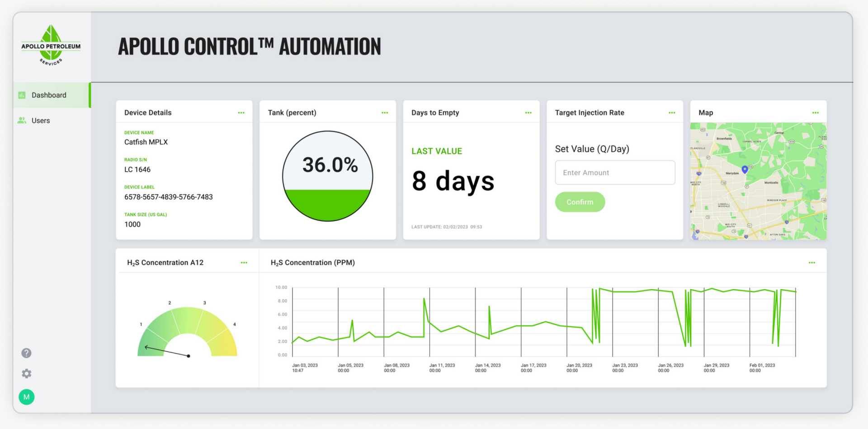
Task: Click the settings gear icon
Action: (26, 373)
